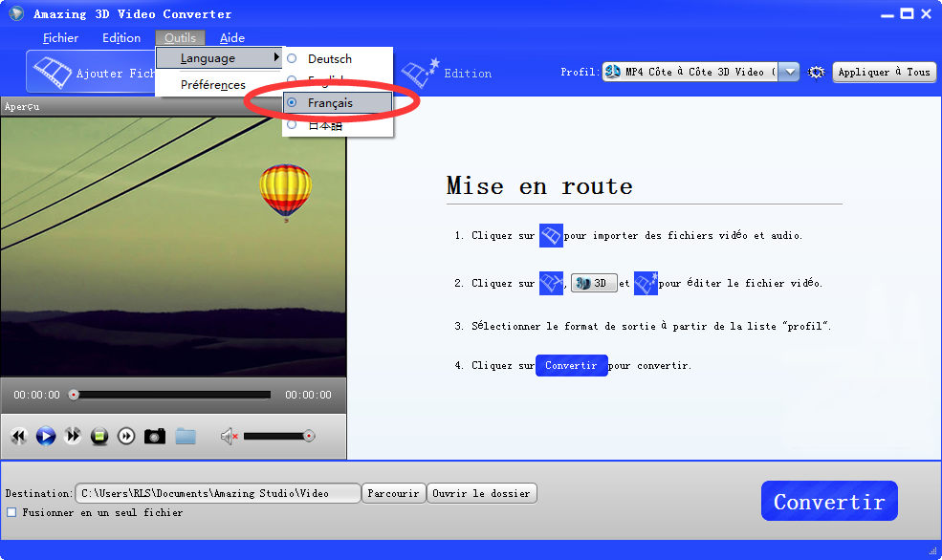Viewport: 942px width, 560px height.
Task: Open the Aide menu
Action: (x=231, y=38)
